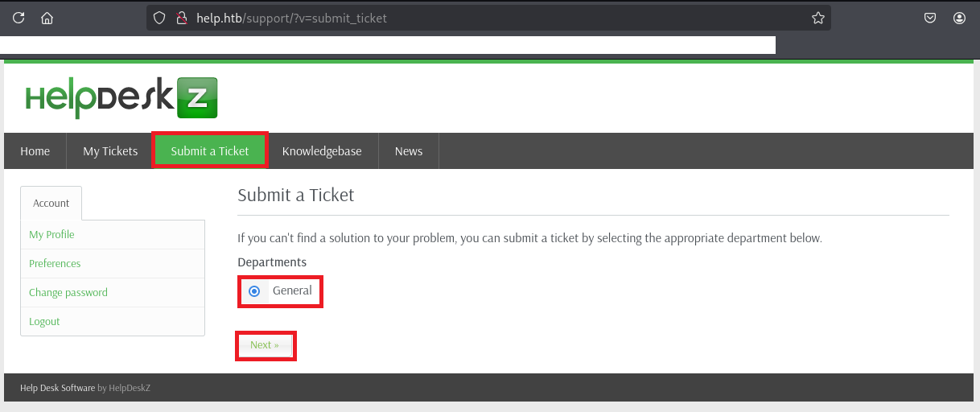Open the Pocket save icon
Viewport: 980px width, 412px height.
coord(930,18)
